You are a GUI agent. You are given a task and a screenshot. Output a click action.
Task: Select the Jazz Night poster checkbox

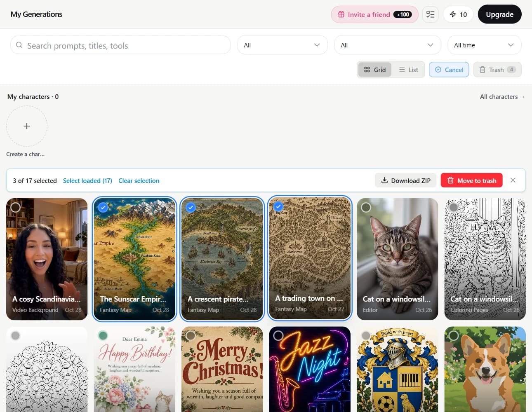pos(278,335)
